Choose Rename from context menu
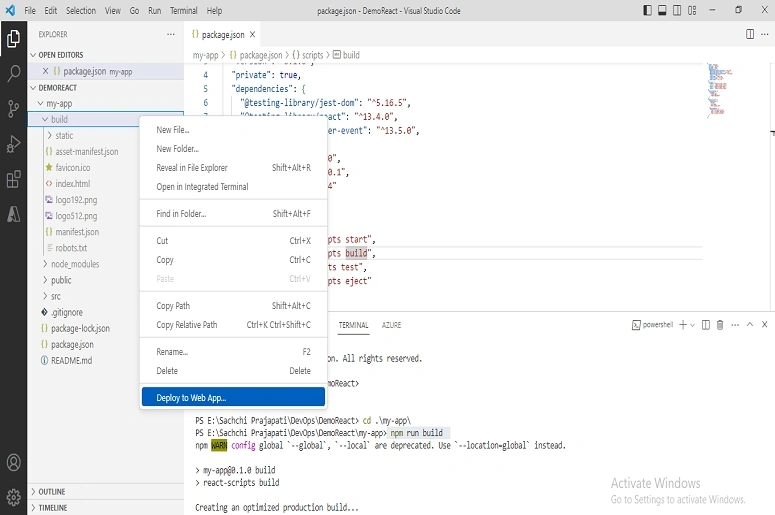Viewport: 775px width, 515px height. coord(233,352)
